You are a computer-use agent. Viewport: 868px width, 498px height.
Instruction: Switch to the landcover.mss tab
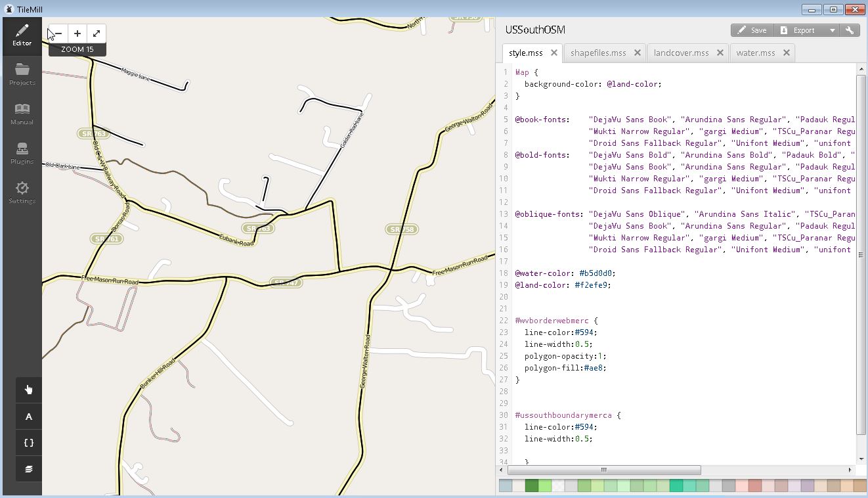click(681, 53)
